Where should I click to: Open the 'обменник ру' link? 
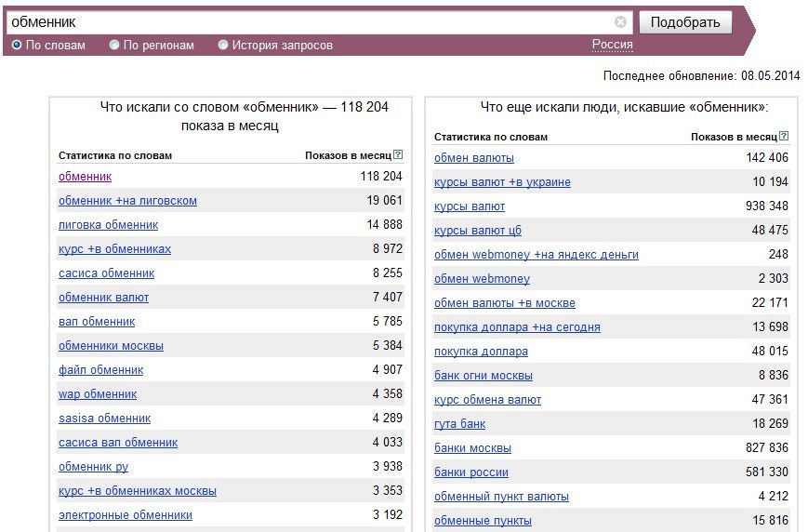[93, 467]
